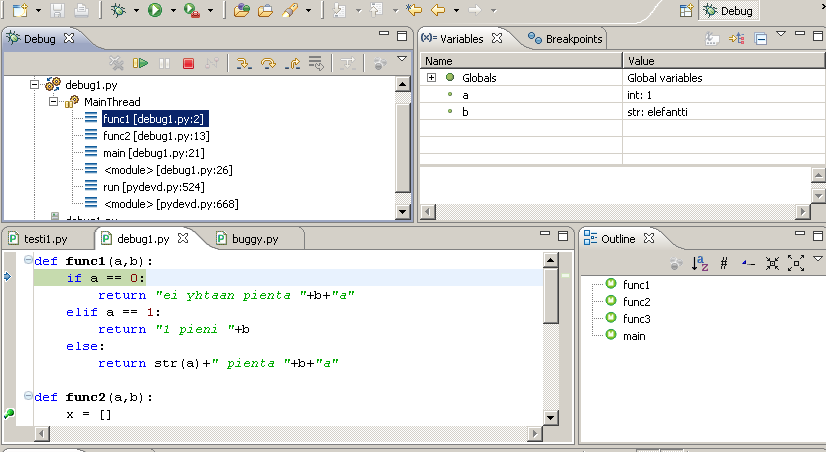
Task: Collapse the MainThread tree node
Action: [55, 102]
